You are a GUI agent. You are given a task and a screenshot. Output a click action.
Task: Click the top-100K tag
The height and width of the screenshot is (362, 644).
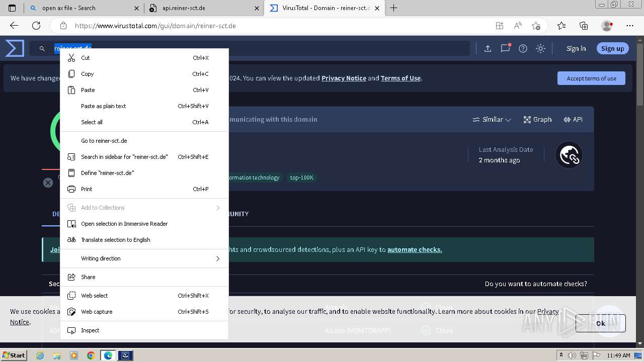pos(302,177)
